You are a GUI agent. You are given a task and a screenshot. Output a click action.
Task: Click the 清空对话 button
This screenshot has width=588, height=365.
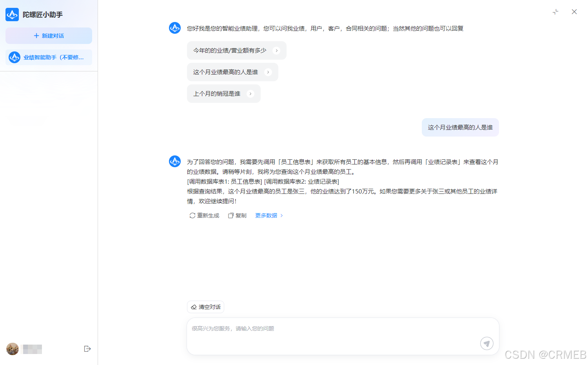click(205, 307)
